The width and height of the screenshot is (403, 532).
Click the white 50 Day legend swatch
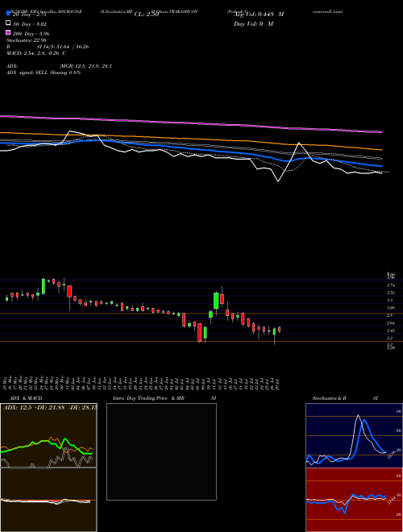8,23
